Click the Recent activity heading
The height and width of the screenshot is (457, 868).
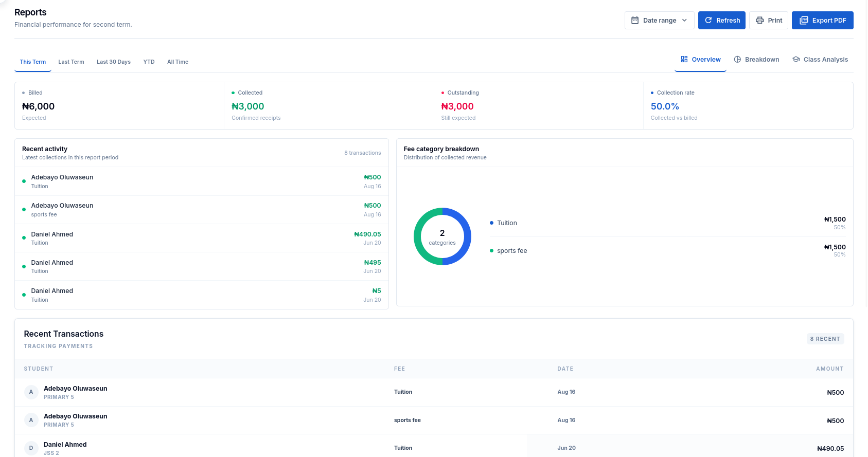coord(45,149)
